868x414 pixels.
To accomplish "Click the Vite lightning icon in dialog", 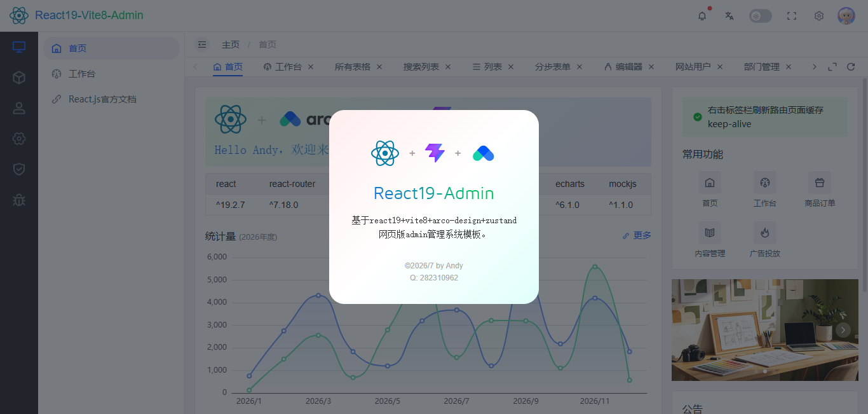I will [x=435, y=153].
